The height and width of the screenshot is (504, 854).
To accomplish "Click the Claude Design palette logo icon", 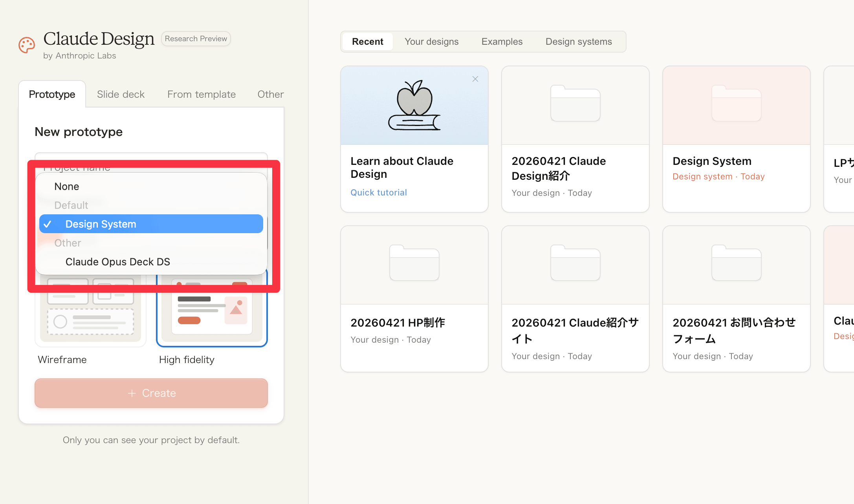I will (27, 45).
